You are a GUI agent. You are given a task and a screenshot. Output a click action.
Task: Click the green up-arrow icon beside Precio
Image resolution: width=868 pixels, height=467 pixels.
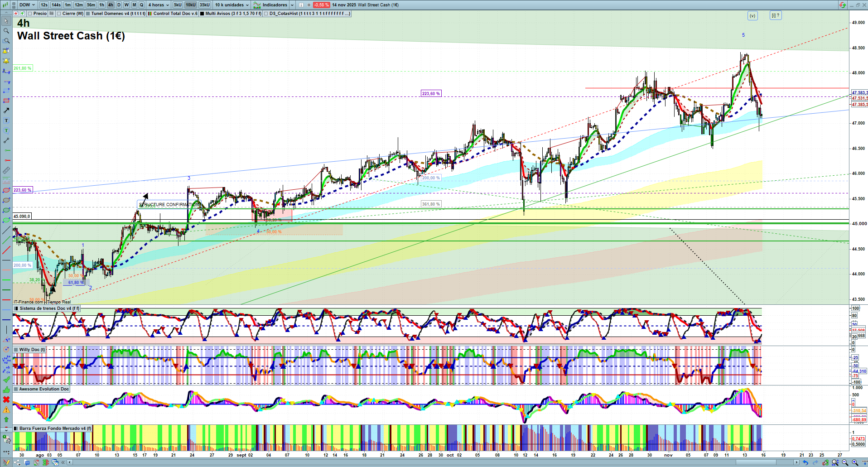coord(22,14)
